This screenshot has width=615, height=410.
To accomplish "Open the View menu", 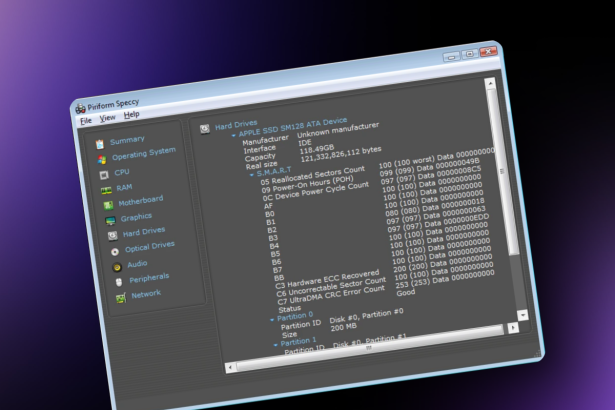I will click(107, 118).
